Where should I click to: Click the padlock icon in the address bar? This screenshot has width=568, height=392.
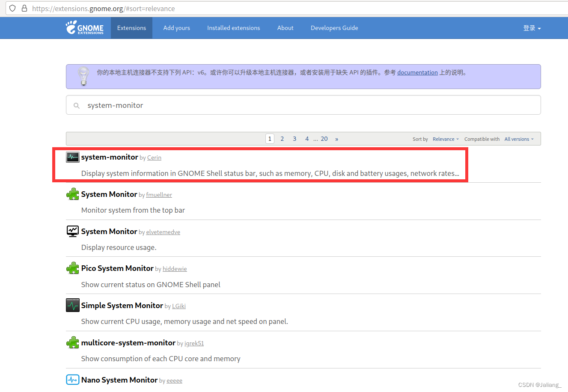click(24, 8)
